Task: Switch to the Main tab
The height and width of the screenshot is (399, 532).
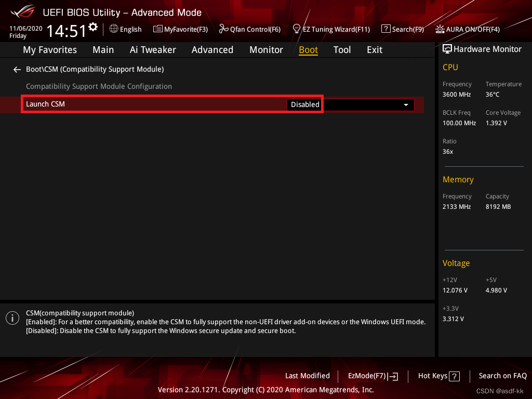Action: [103, 50]
